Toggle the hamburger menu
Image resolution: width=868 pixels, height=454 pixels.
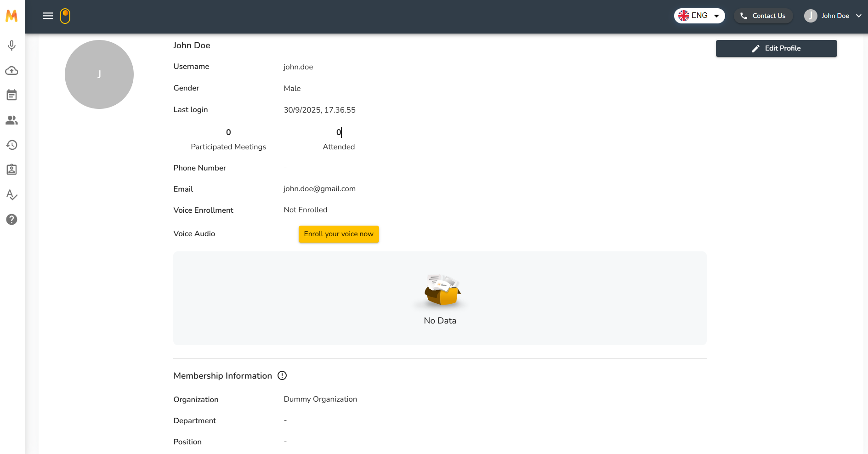(48, 16)
